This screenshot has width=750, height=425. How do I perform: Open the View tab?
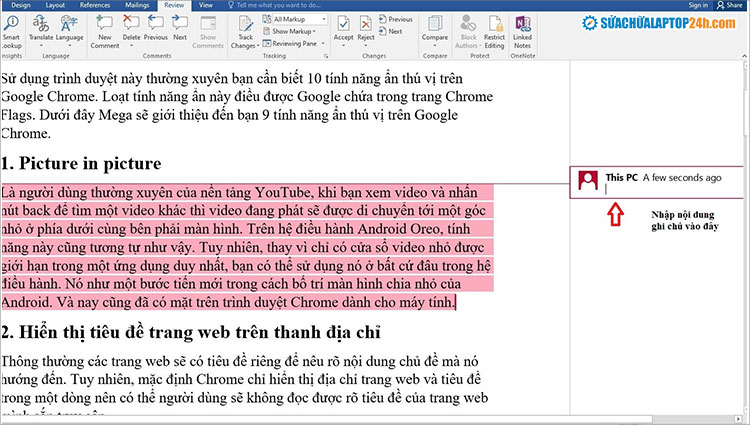pos(206,5)
